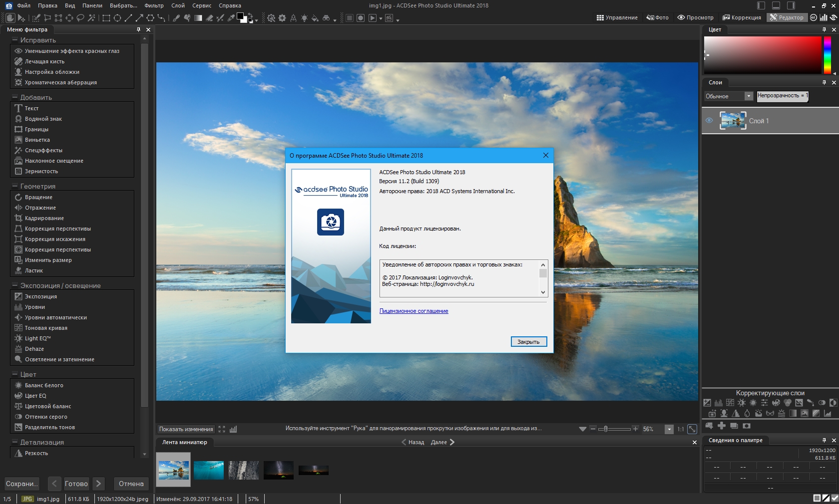Viewport: 839px width, 504px height.
Task: Collapse the Добавить group
Action: (x=15, y=97)
